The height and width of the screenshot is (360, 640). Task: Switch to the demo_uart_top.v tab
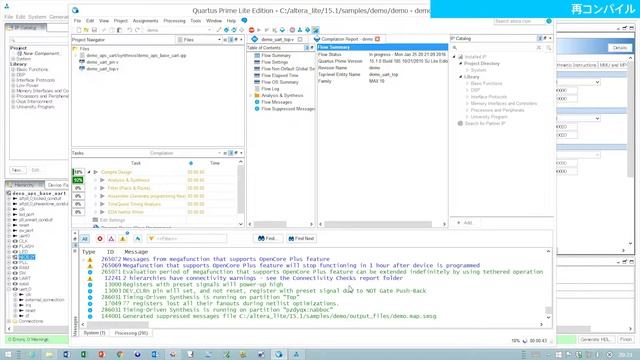coord(277,40)
